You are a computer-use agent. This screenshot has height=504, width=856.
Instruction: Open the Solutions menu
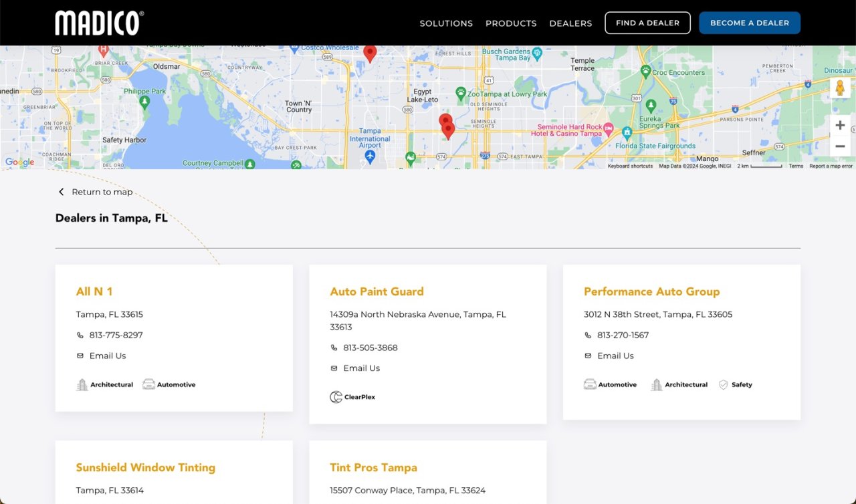point(446,23)
